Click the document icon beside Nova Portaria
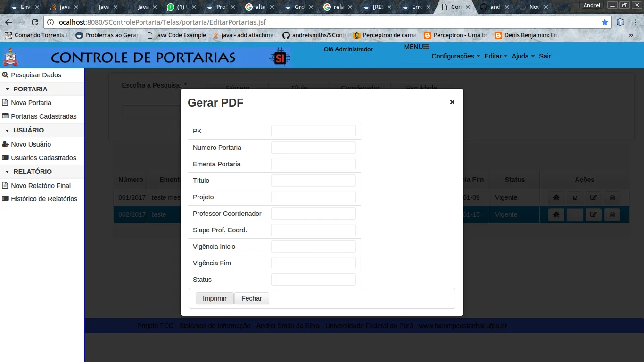 (x=5, y=103)
